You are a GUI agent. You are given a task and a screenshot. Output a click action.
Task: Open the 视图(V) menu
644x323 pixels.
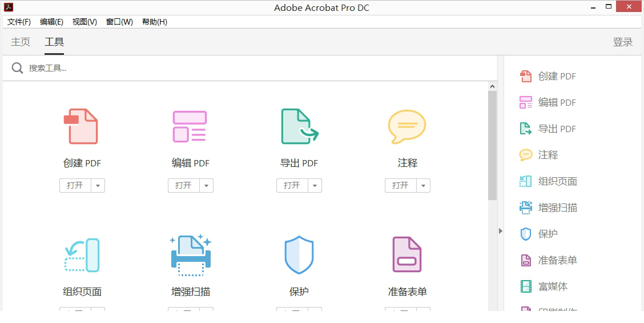click(84, 22)
